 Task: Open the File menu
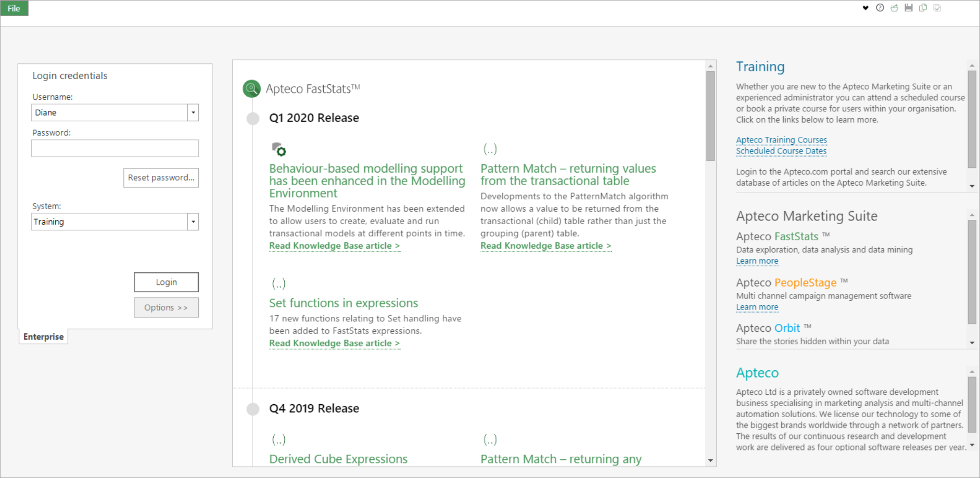14,8
